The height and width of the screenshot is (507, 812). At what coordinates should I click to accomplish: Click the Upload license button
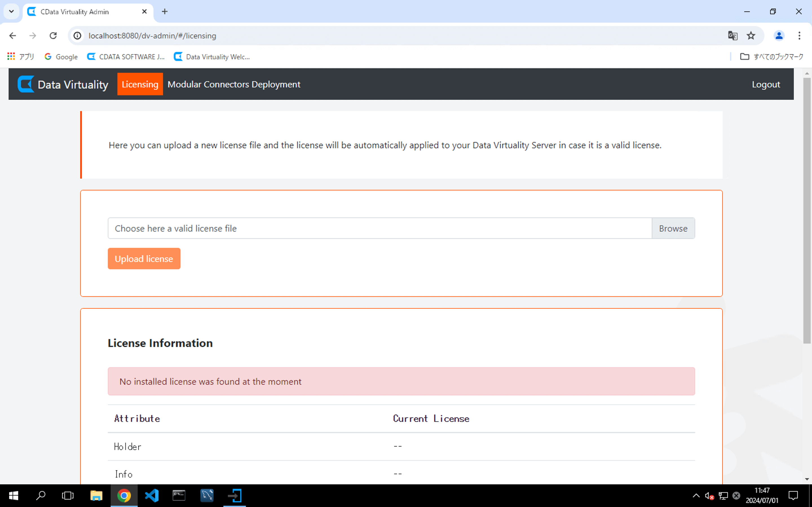[x=144, y=259]
